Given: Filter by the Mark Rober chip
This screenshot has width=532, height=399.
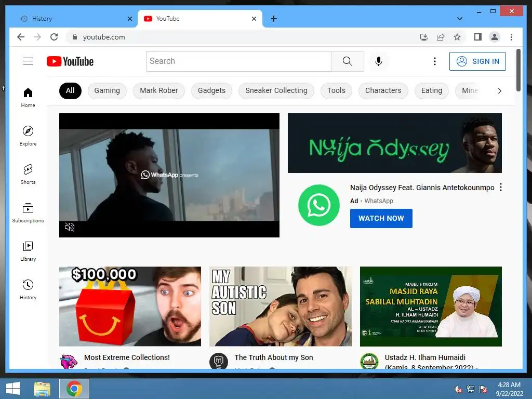Looking at the screenshot, I should coord(159,90).
